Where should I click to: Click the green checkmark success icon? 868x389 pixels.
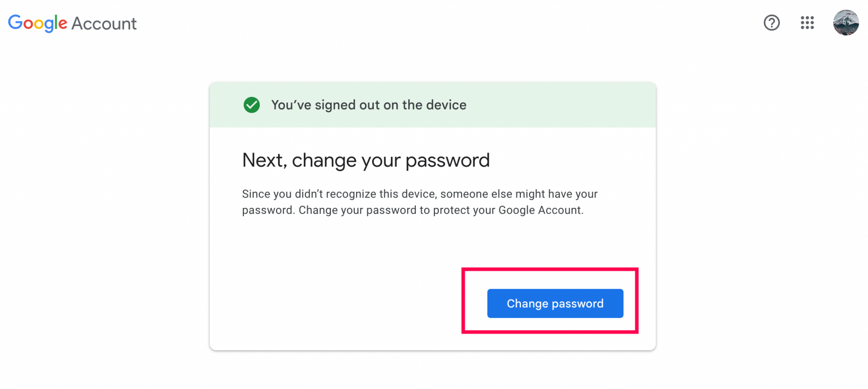point(251,105)
